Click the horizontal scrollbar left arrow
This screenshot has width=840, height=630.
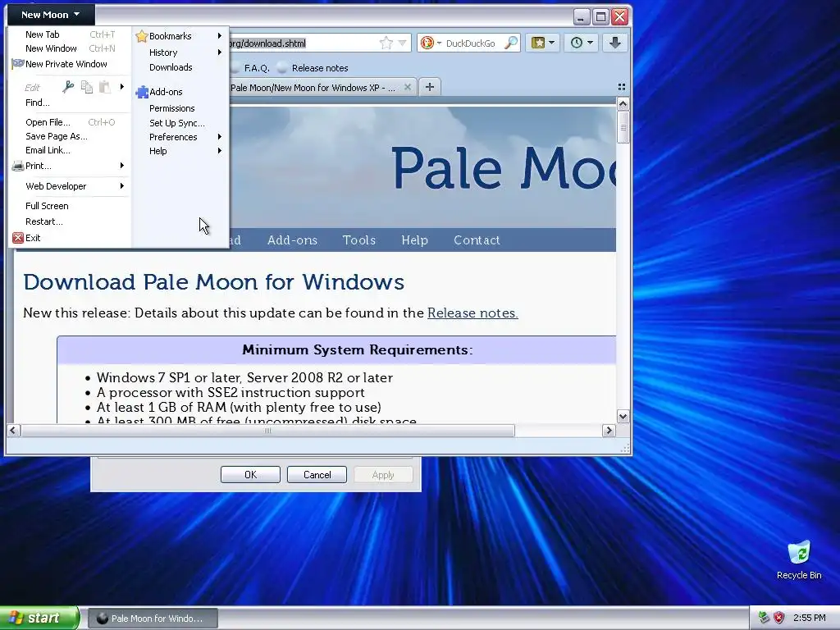tap(13, 430)
